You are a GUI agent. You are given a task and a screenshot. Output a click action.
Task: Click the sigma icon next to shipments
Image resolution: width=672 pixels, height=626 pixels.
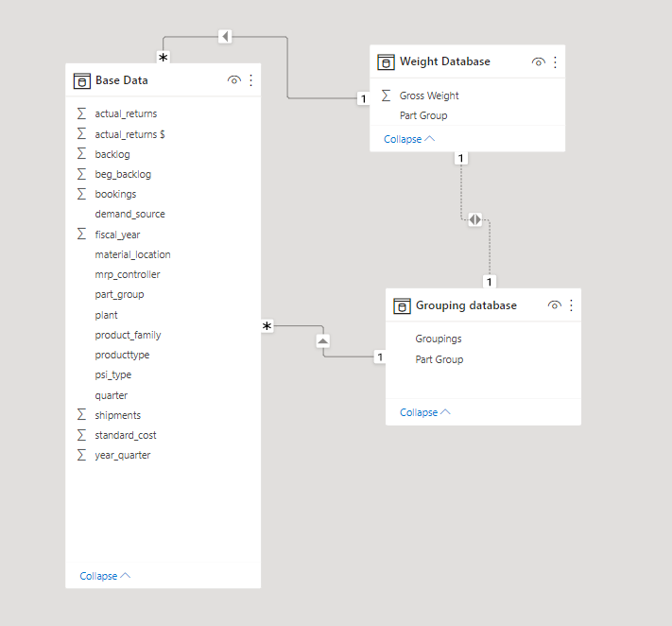(81, 414)
